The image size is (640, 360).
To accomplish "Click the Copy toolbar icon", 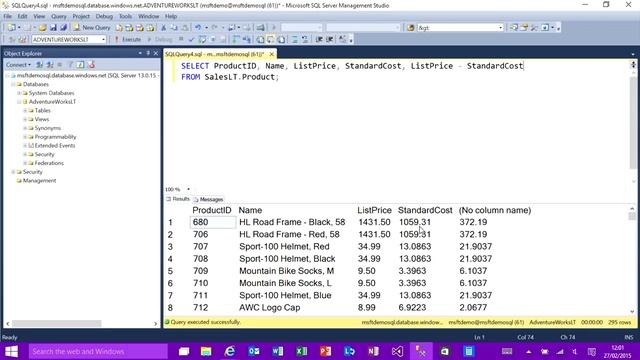I will point(174,28).
